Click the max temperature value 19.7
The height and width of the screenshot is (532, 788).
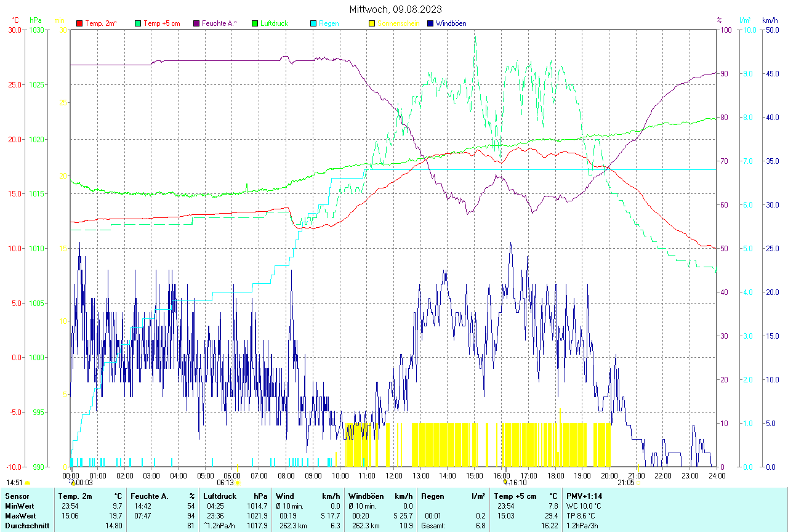point(116,515)
